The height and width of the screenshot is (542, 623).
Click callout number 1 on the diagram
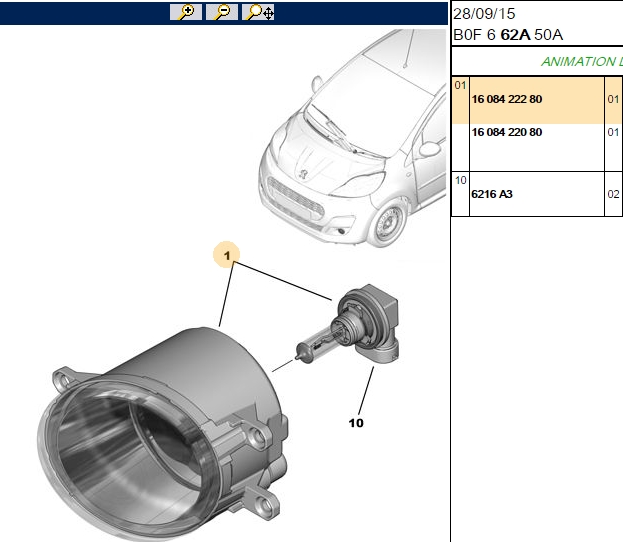(226, 255)
